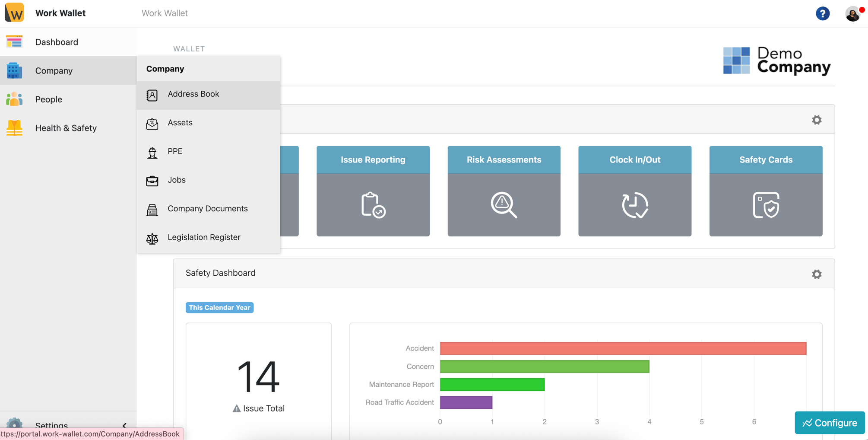Open the Safety Dashboard gear settings
Image resolution: width=868 pixels, height=440 pixels.
pyautogui.click(x=816, y=274)
